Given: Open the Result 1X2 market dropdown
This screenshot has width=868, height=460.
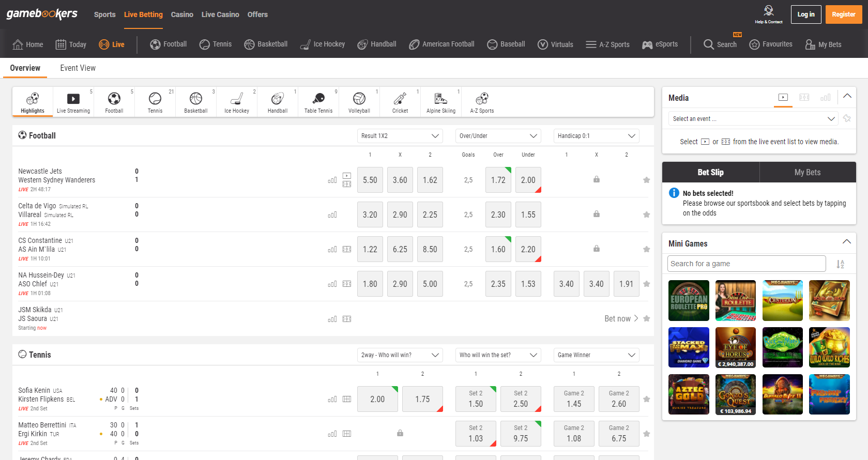Looking at the screenshot, I should click(x=400, y=136).
